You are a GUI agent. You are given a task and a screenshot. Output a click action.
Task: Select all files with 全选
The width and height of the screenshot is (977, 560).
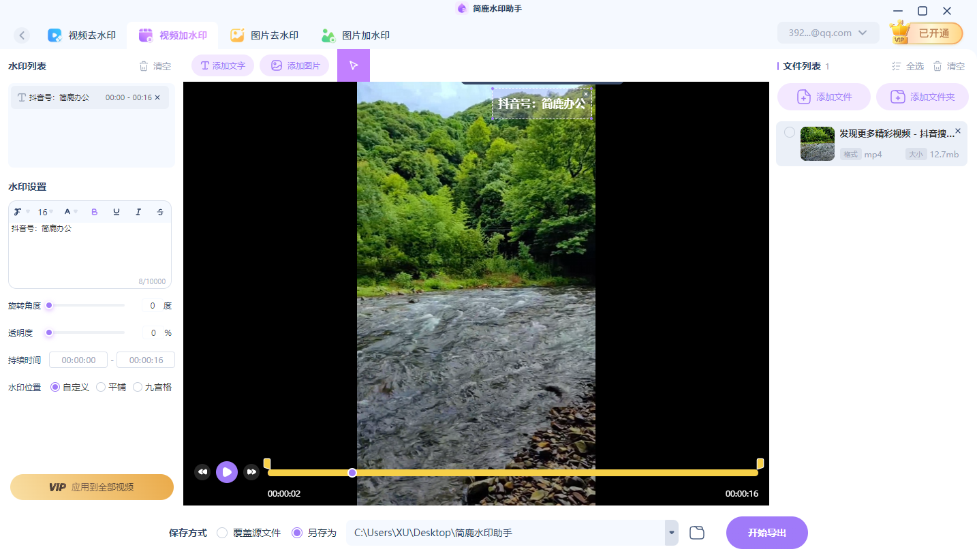click(x=908, y=66)
